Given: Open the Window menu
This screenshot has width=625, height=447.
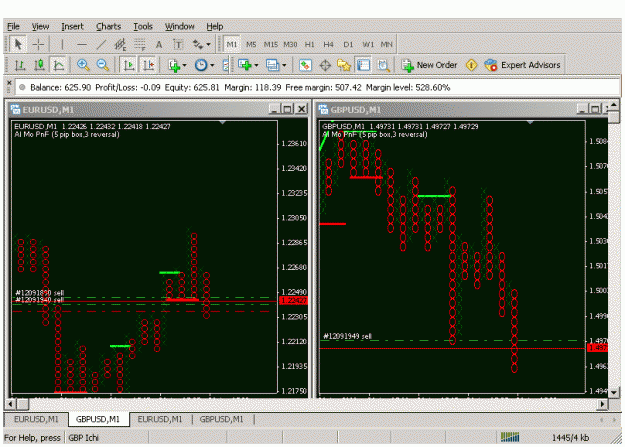Looking at the screenshot, I should (179, 26).
